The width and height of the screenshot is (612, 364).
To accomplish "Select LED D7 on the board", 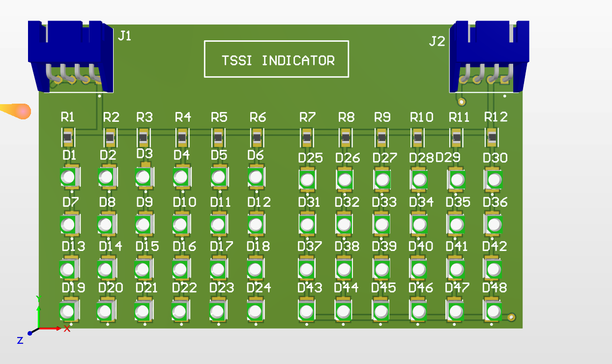I will click(70, 224).
